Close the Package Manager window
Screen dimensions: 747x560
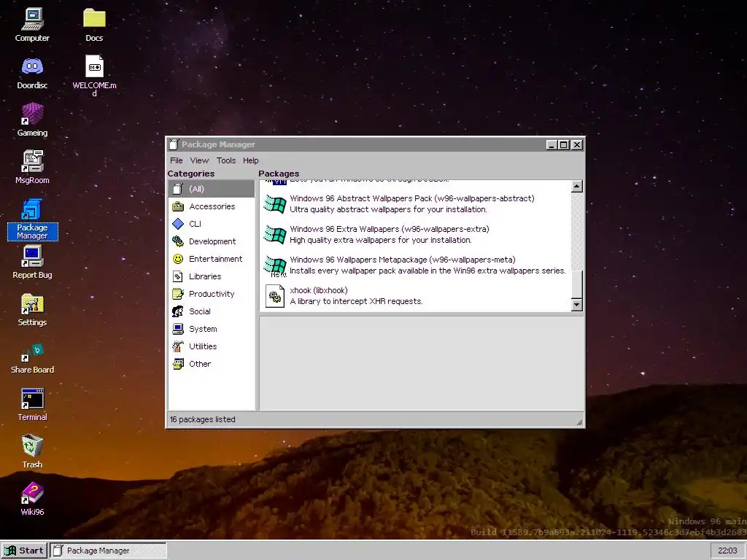(x=576, y=145)
